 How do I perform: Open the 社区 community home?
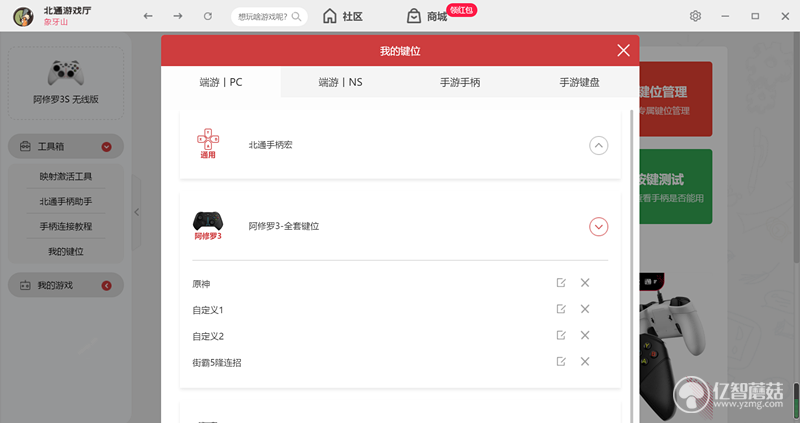342,16
